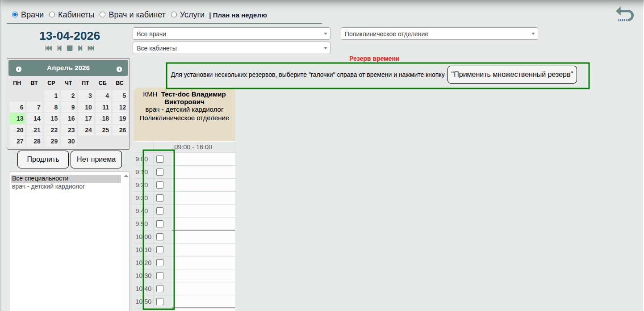Show previous month in Апрель 2026 calendar
Image resolution: width=644 pixels, height=311 pixels.
(19, 69)
